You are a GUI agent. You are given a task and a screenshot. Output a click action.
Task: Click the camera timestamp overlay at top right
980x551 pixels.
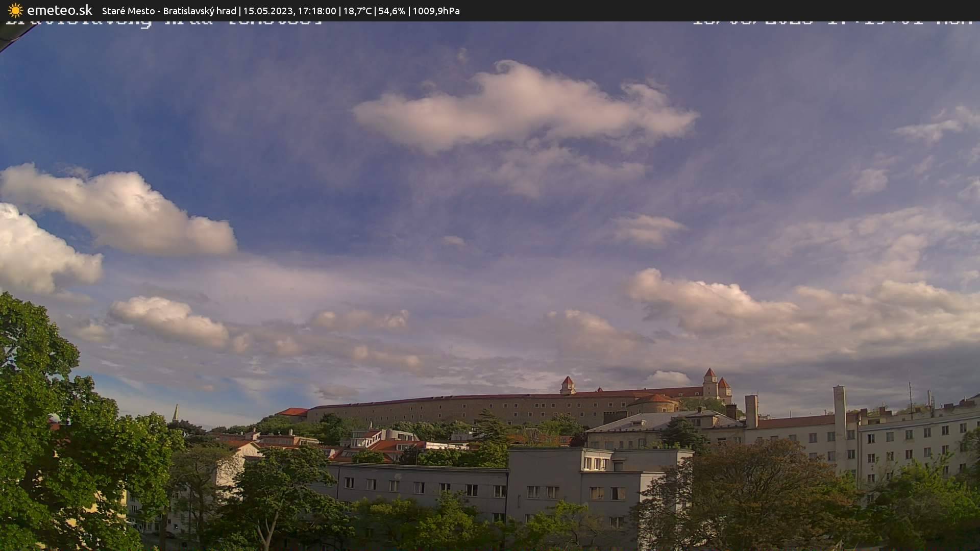tap(832, 23)
